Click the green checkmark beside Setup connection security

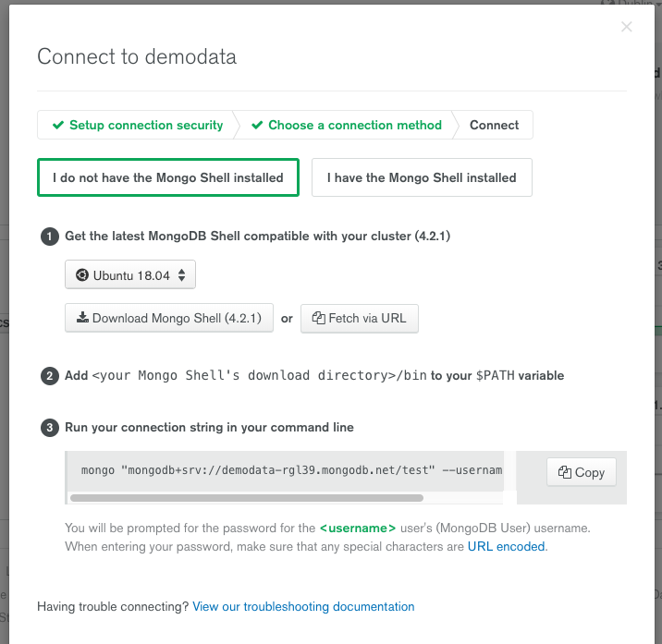[58, 125]
